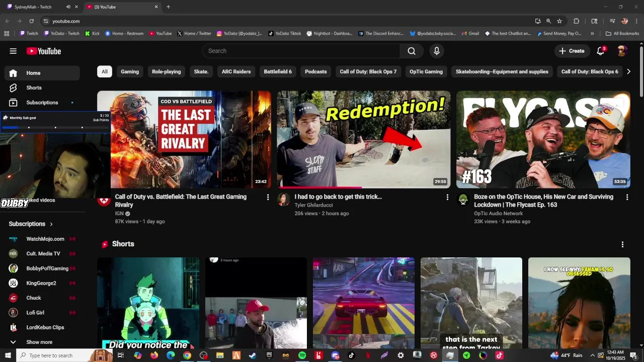This screenshot has height=362, width=644.
Task: Go to Shorts in sidebar
Action: click(42, 87)
